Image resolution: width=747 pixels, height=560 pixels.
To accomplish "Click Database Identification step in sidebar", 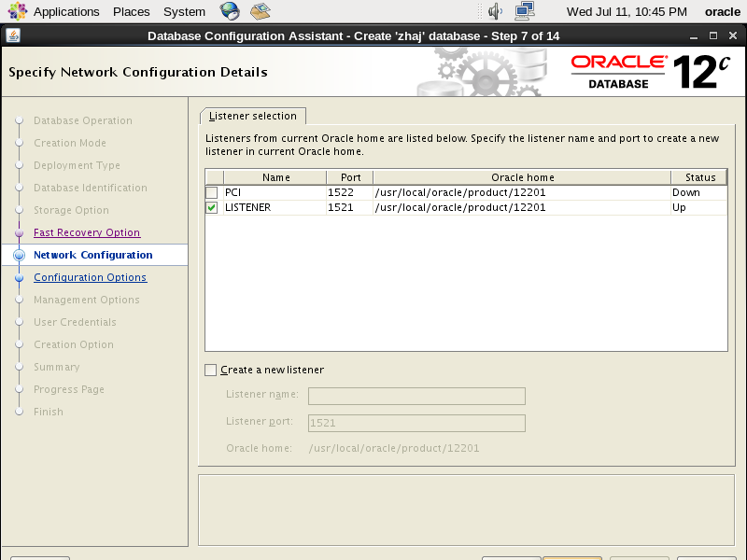I will pyautogui.click(x=90, y=188).
